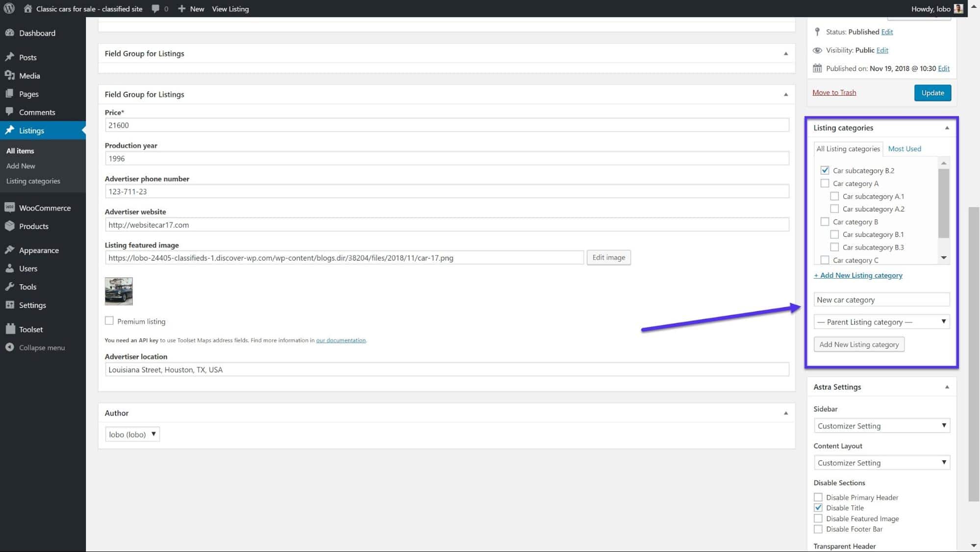Enable the Premium listing checkbox
This screenshot has height=552, width=980.
(109, 320)
